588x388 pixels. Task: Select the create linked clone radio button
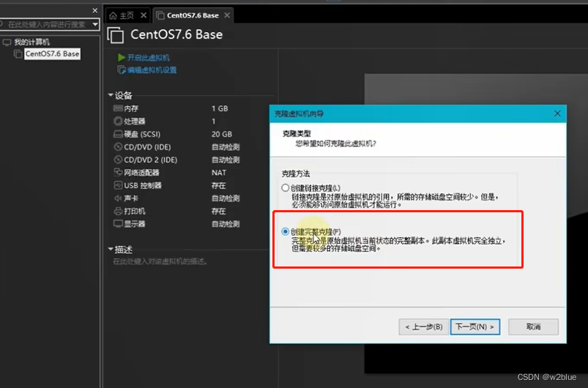(x=286, y=188)
